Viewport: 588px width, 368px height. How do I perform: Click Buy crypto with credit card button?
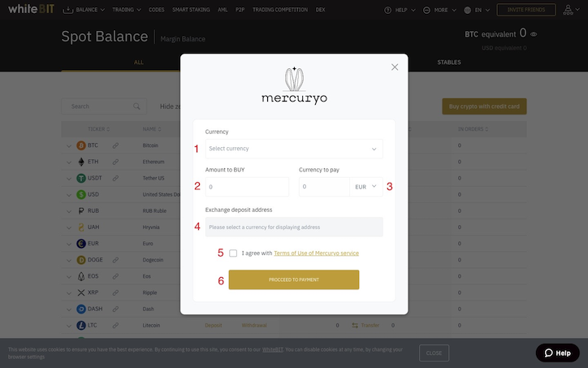click(484, 106)
